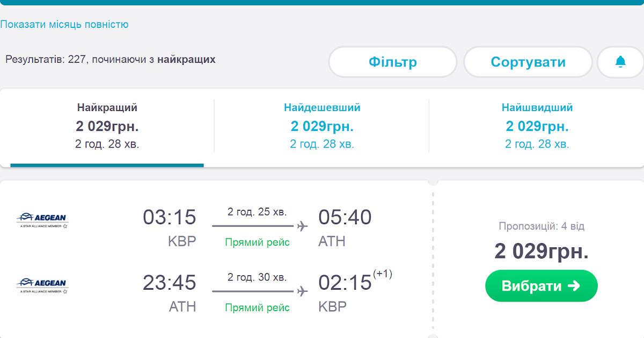Open the Сортувати sorting menu
The width and height of the screenshot is (644, 338).
528,62
